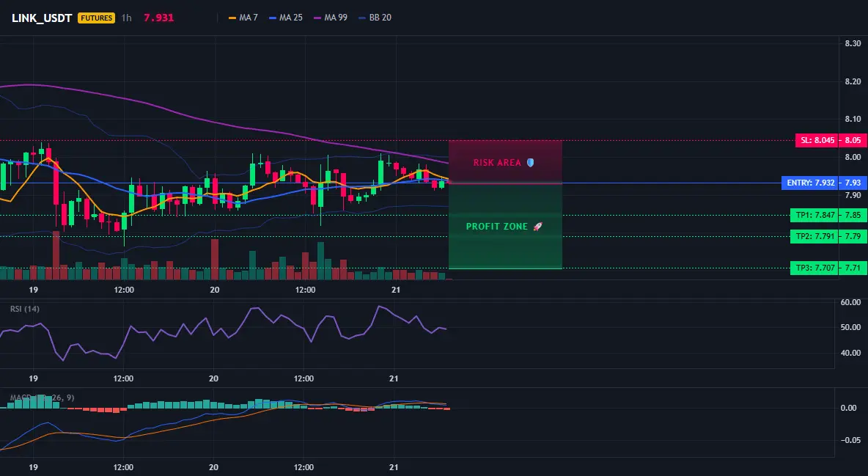Click the -0.05 MACD scale value
Viewport: 868px width, 476px height.
(850, 440)
